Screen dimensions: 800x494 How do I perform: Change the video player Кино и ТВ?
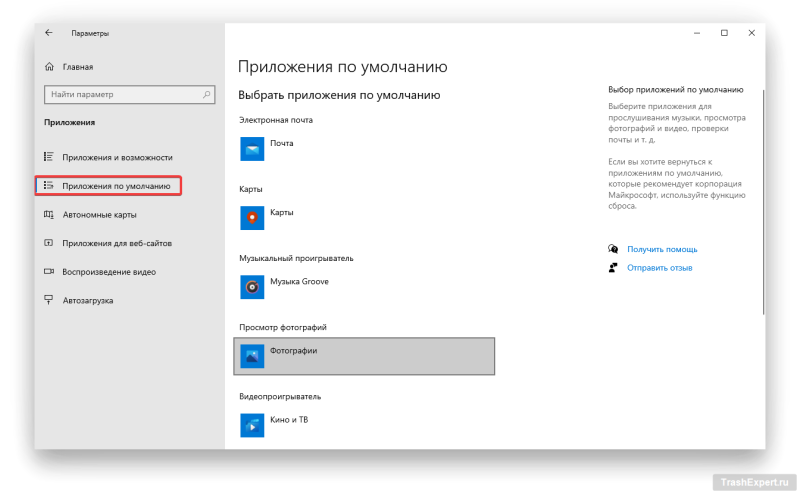pyautogui.click(x=364, y=425)
